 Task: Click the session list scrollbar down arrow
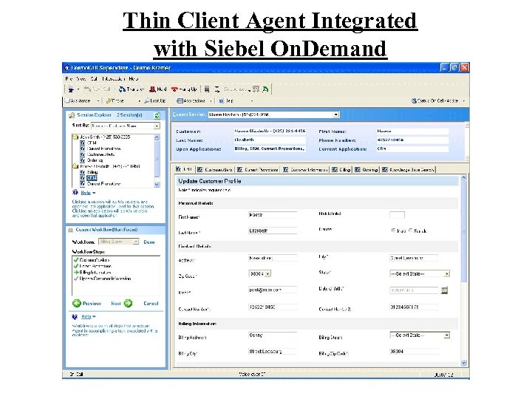pos(157,185)
